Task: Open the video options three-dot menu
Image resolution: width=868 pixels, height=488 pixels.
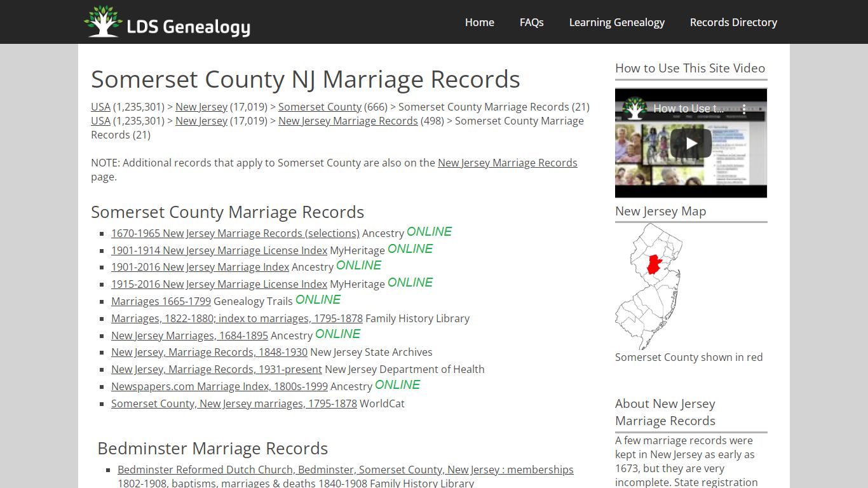Action: pos(745,109)
